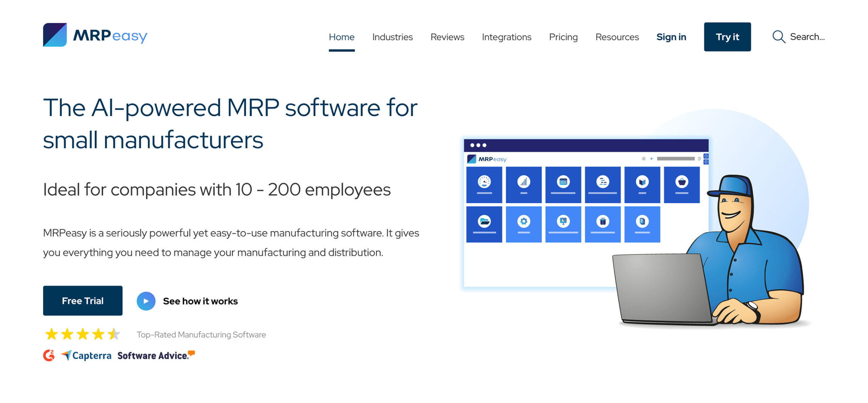Open the Software Advice logo link
This screenshot has height=403, width=868.
click(x=156, y=355)
